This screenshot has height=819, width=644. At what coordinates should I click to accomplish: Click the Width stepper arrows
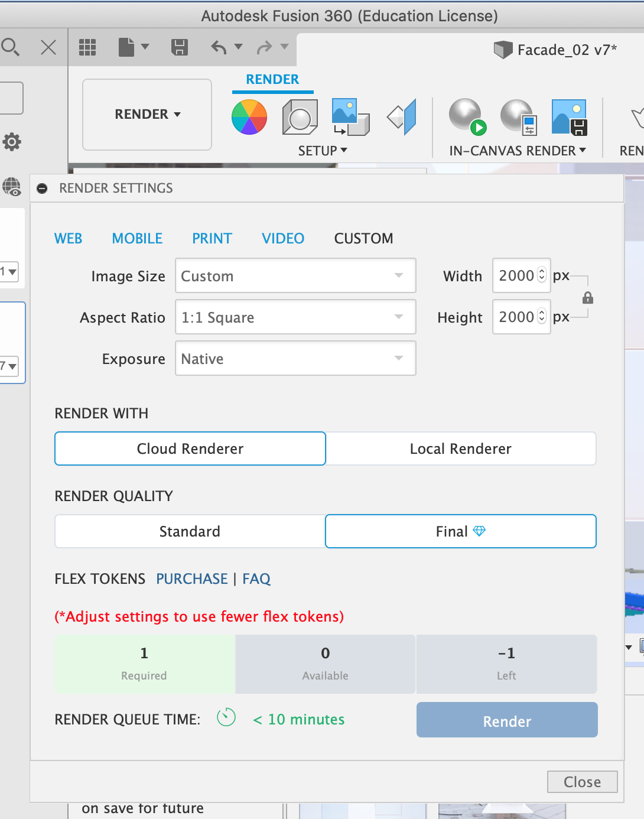[x=542, y=275]
